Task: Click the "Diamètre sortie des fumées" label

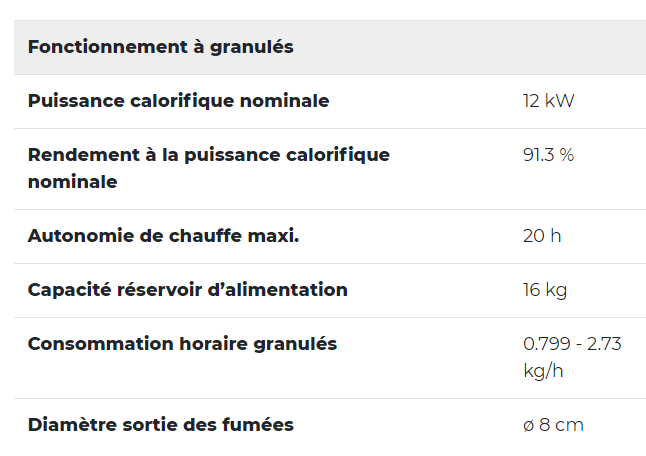Action: [x=160, y=425]
